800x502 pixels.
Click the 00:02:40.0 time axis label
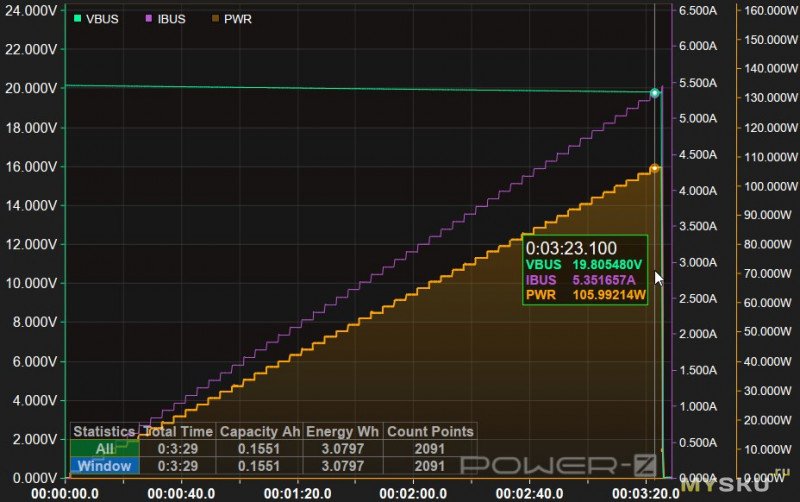[529, 494]
